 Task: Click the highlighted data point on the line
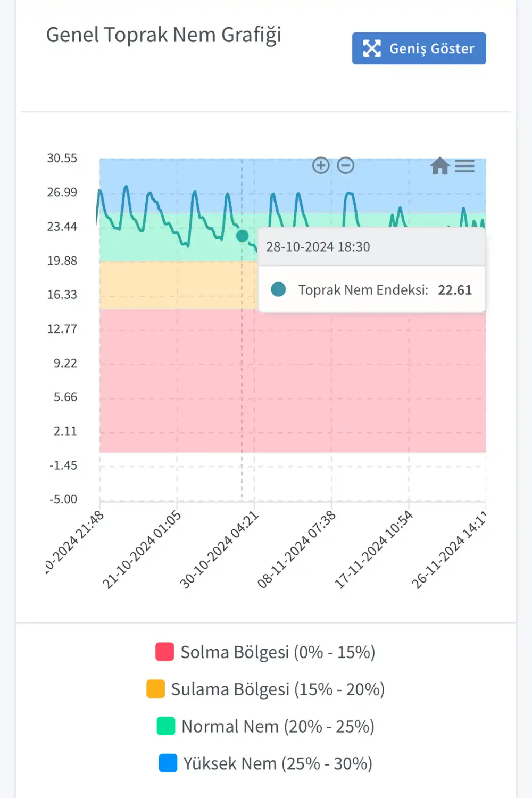pyautogui.click(x=242, y=236)
